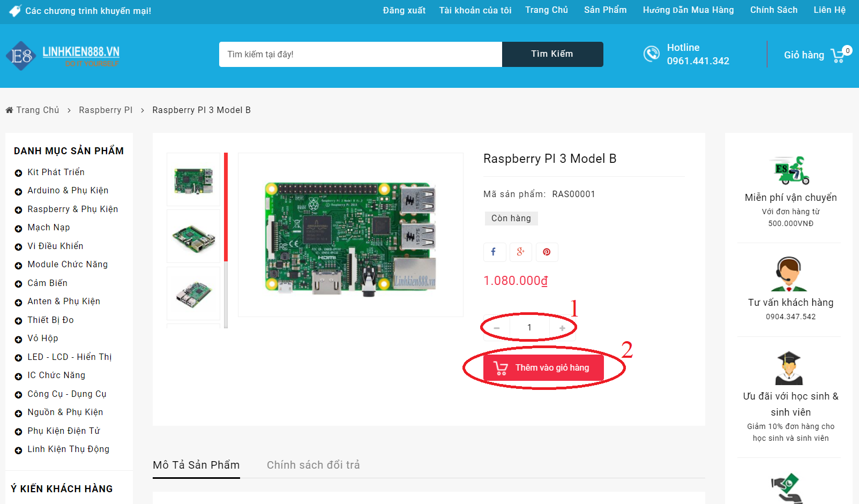Open Vỏ Hộp category
Viewport: 859px width, 504px height.
tap(43, 338)
